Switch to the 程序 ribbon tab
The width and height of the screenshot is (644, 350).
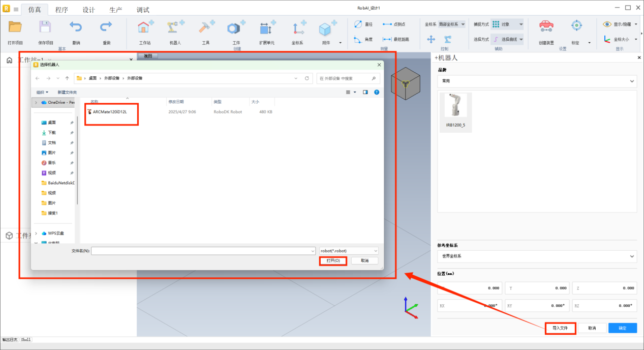(62, 10)
